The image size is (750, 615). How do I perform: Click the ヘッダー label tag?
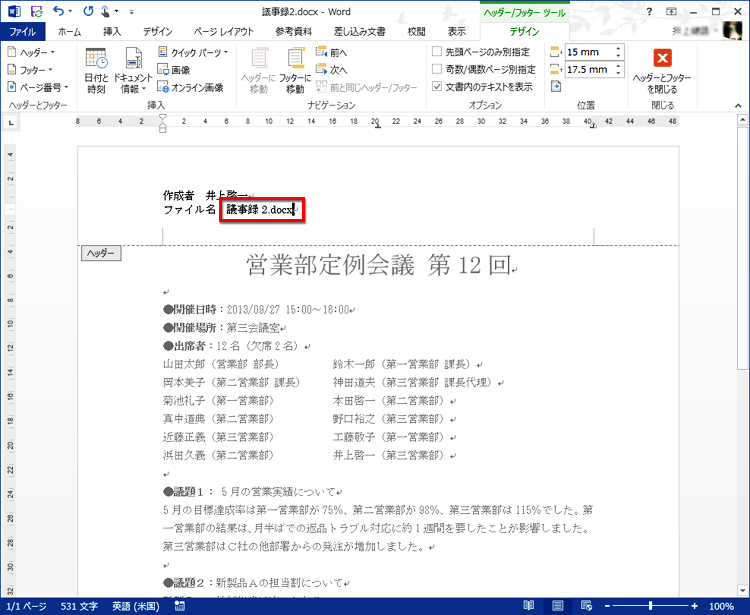[101, 253]
